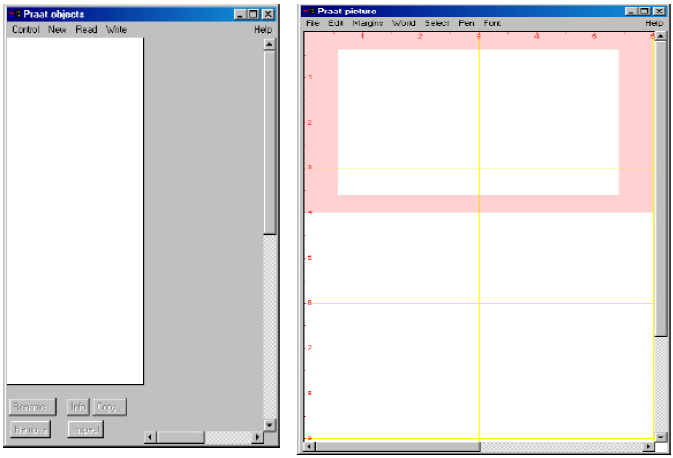The image size is (673, 458).
Task: Open the File menu in Praat picture
Action: [x=313, y=22]
